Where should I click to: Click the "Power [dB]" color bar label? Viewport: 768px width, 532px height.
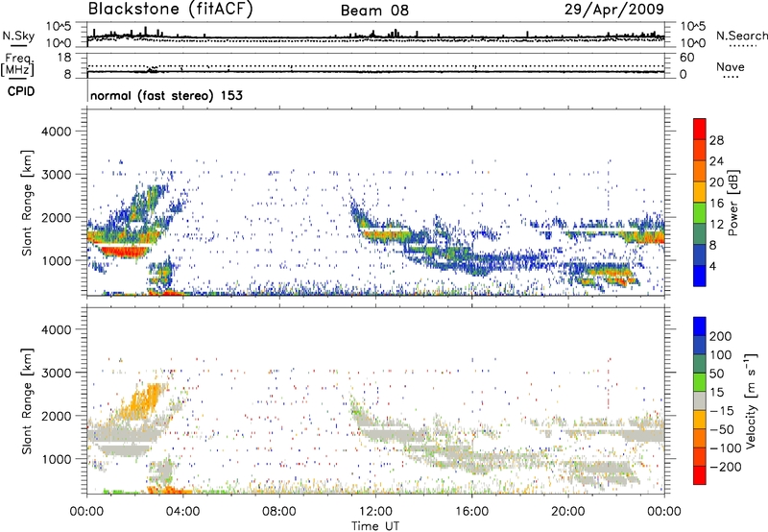[x=733, y=203]
